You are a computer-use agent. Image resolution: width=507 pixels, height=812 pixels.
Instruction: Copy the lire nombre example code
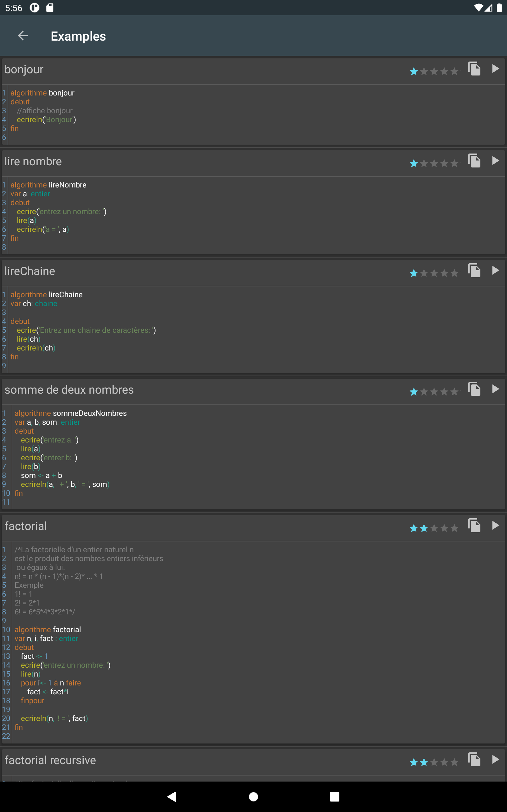pos(474,161)
